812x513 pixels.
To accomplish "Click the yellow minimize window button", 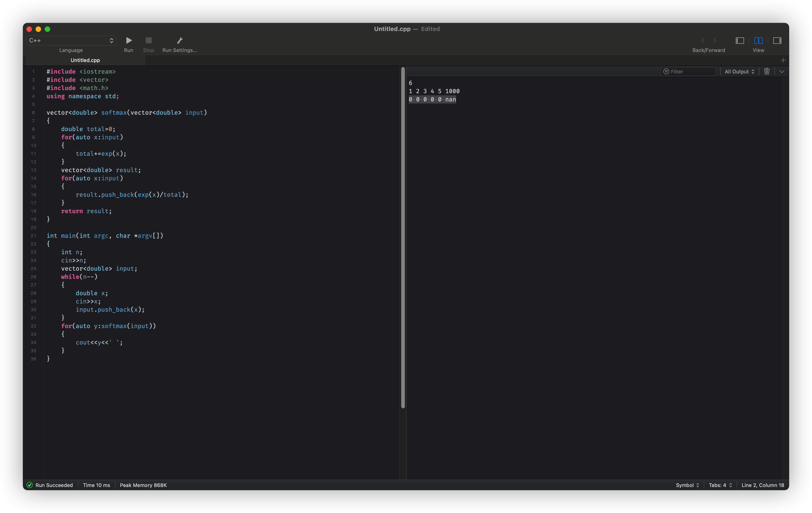I will 39,29.
